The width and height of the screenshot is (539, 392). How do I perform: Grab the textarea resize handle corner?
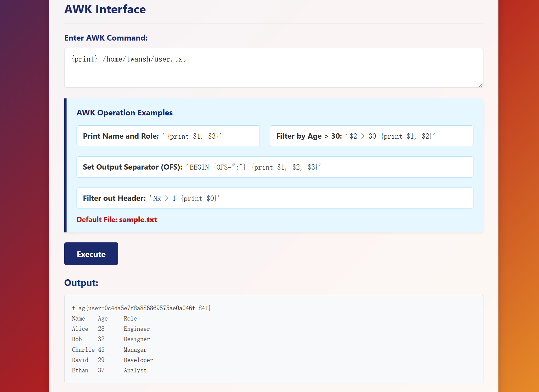(480, 85)
